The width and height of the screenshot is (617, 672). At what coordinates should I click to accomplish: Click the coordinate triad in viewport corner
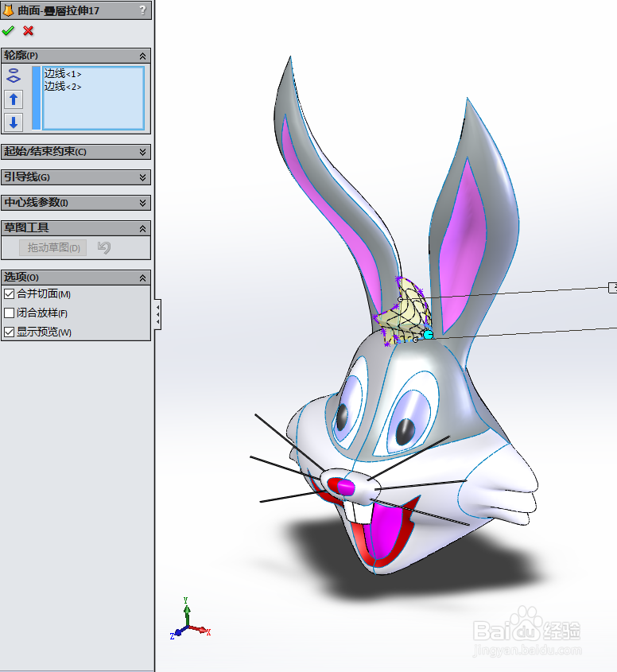pos(190,620)
